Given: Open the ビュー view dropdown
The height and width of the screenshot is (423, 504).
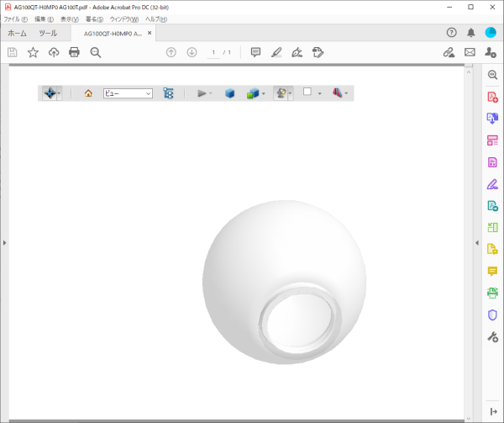Looking at the screenshot, I should [128, 93].
